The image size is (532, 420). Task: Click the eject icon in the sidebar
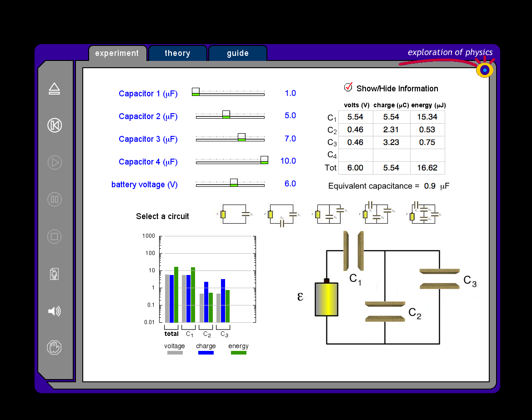click(55, 89)
